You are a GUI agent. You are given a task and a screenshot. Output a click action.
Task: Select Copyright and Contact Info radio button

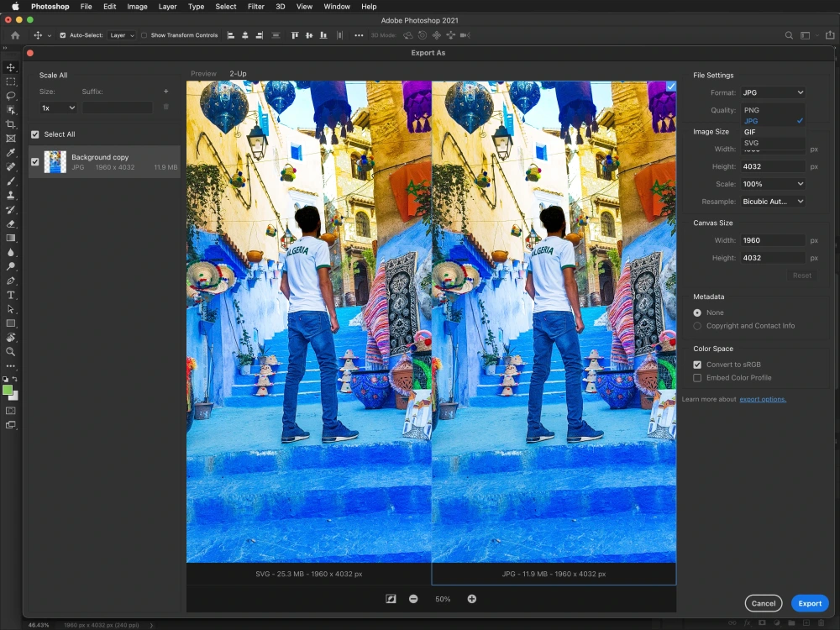[697, 326]
